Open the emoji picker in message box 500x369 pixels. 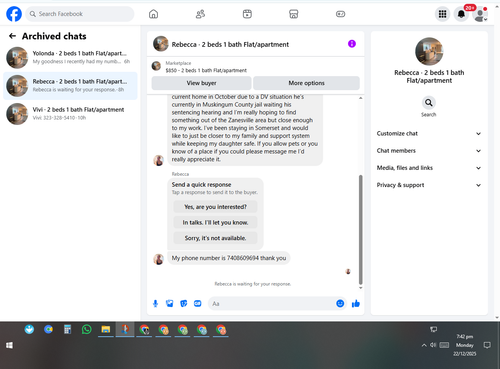point(340,303)
